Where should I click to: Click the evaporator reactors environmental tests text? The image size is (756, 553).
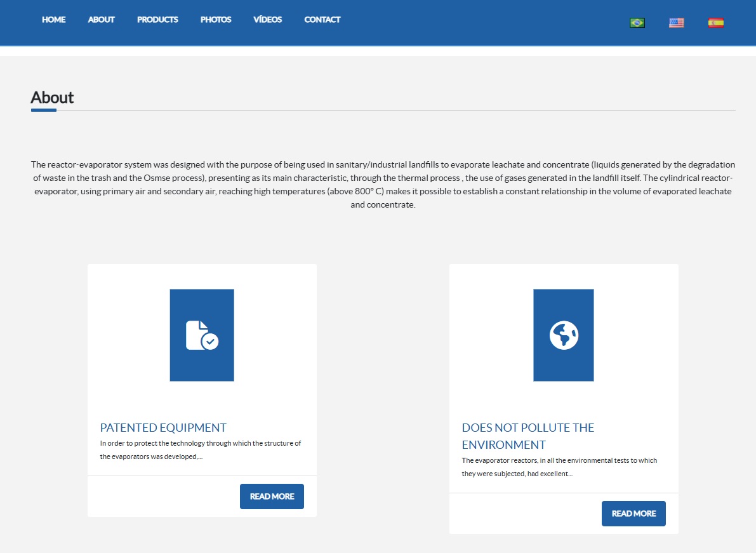[559, 467]
